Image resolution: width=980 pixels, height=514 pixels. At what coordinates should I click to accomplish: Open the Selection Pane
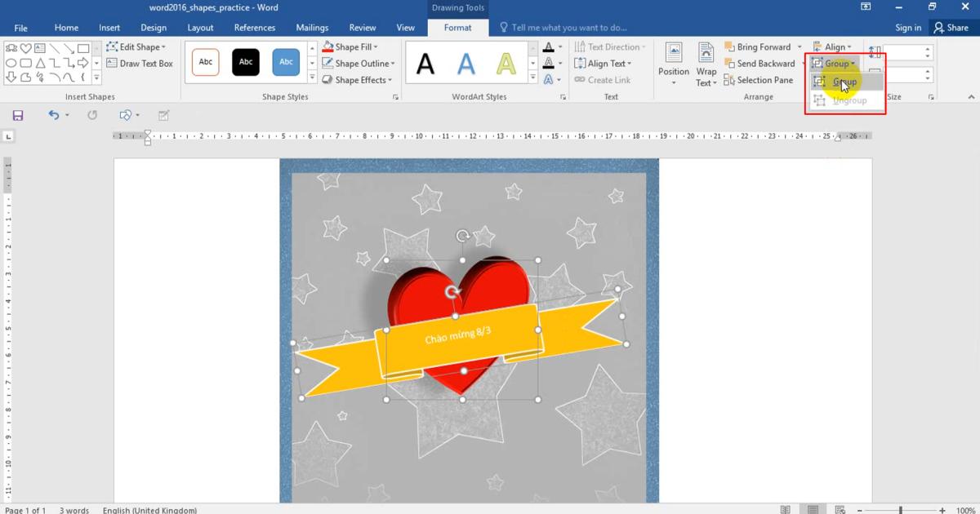tap(758, 80)
